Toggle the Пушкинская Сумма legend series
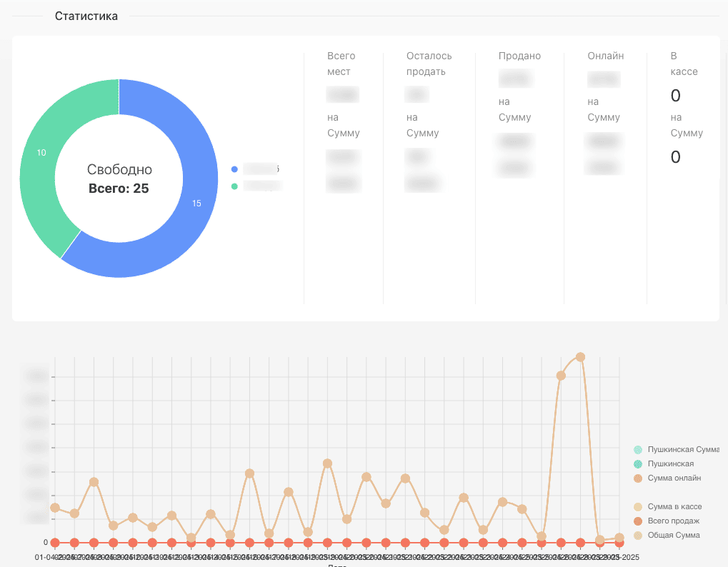This screenshot has height=567, width=728. point(674,449)
